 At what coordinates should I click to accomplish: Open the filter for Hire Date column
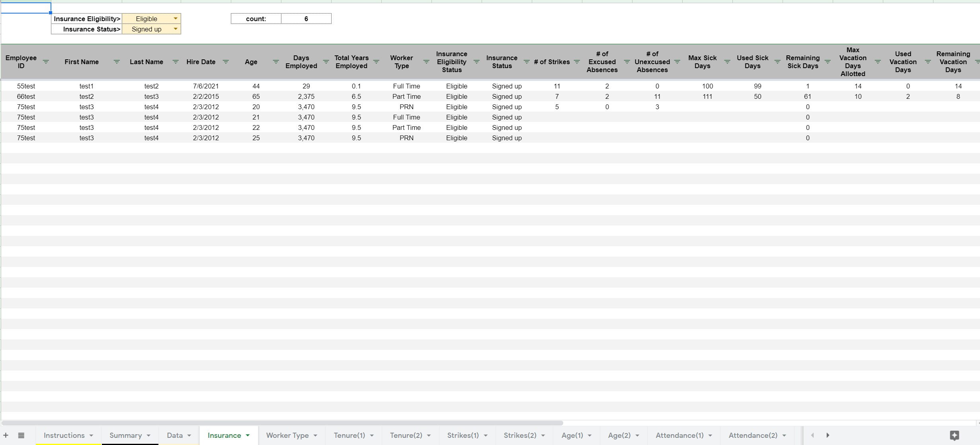pos(225,62)
